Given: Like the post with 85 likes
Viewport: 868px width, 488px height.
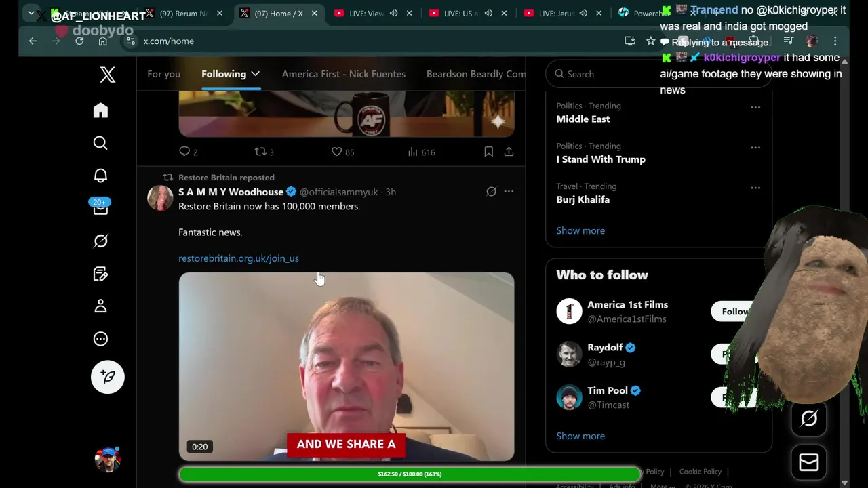Looking at the screenshot, I should pyautogui.click(x=342, y=152).
